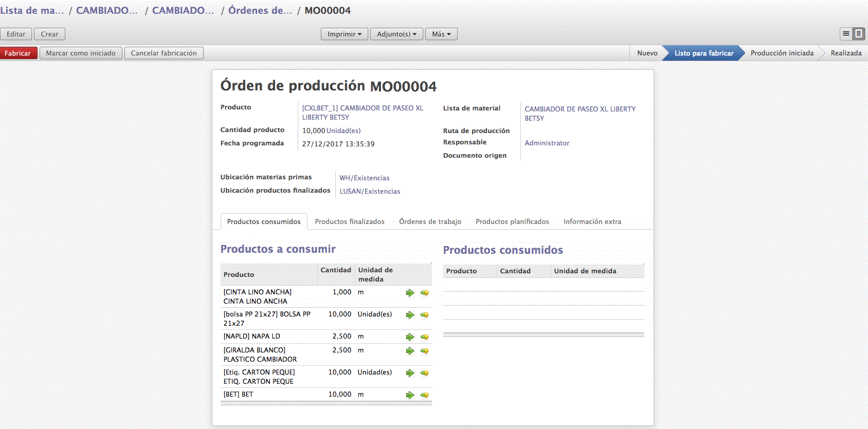
Task: Click yellow scrap icon for CINTA LINO ANCHA
Action: (424, 293)
